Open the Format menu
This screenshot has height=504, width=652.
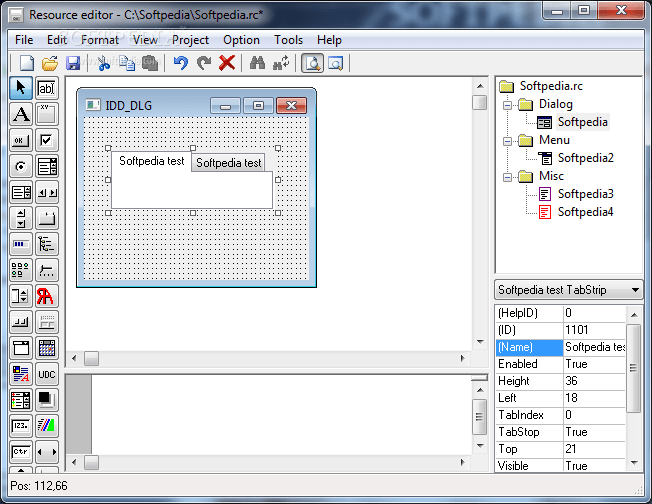tap(100, 40)
